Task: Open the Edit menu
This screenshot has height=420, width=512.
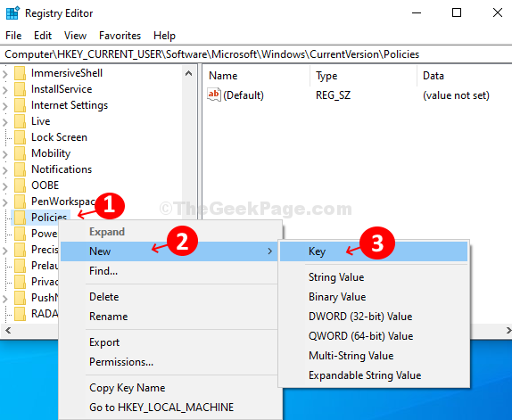Action: (43, 36)
